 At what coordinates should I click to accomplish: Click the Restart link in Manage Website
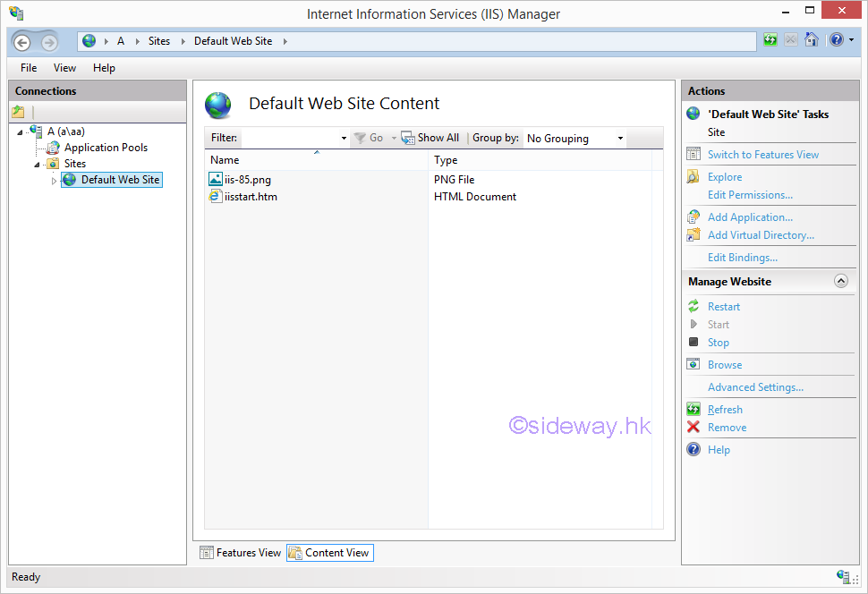724,306
